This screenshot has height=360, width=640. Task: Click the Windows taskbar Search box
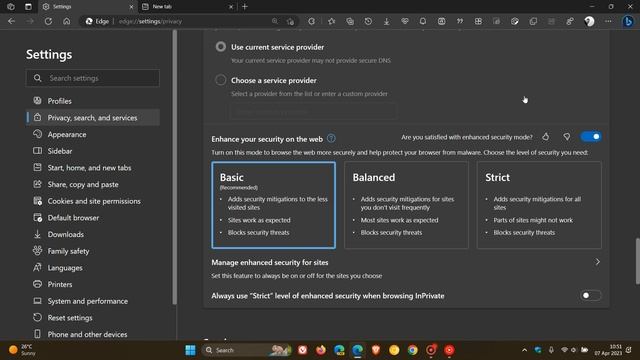(246, 350)
